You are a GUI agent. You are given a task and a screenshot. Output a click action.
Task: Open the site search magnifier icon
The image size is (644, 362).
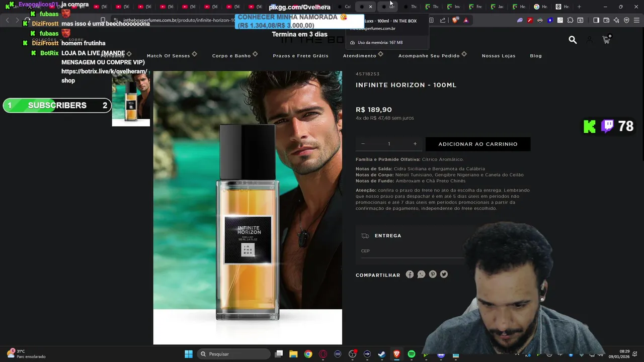[x=573, y=40]
